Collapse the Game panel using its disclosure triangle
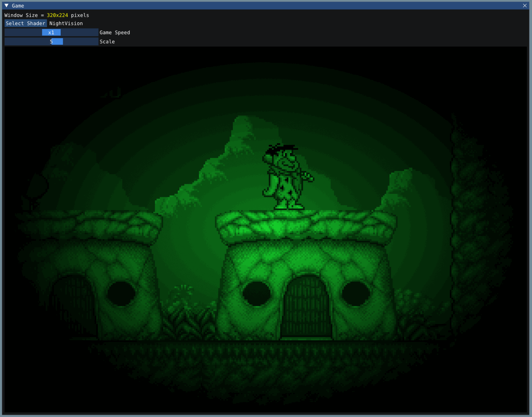 click(6, 5)
